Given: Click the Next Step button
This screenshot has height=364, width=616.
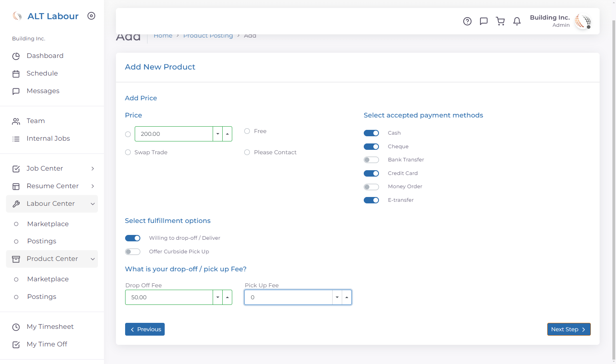Looking at the screenshot, I should (x=569, y=329).
